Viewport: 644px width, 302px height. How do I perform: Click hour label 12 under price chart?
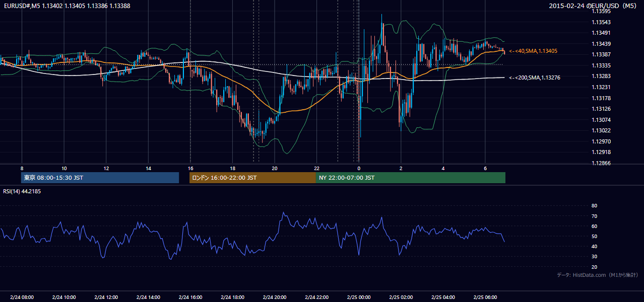[106, 168]
